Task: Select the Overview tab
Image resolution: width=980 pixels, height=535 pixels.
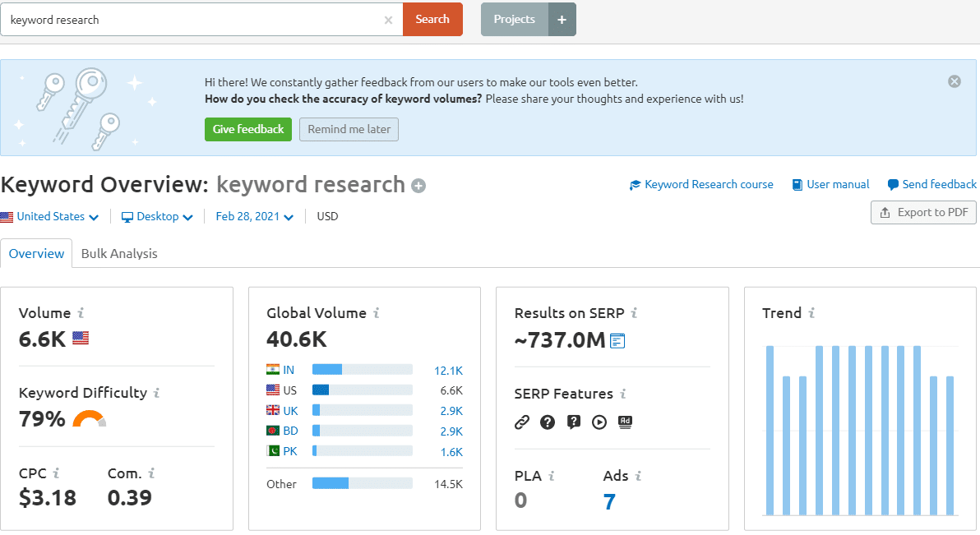Action: pos(36,254)
